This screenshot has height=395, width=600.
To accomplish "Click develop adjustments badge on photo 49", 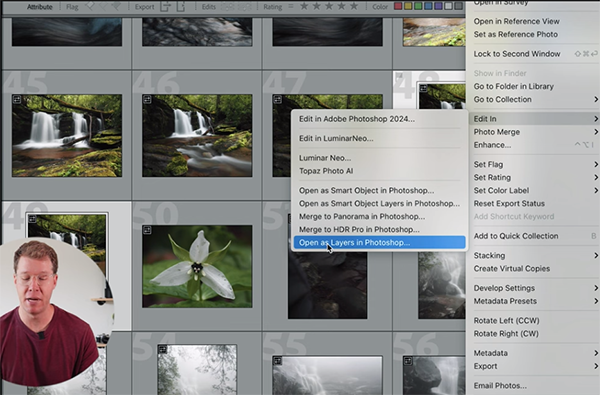I will click(33, 219).
